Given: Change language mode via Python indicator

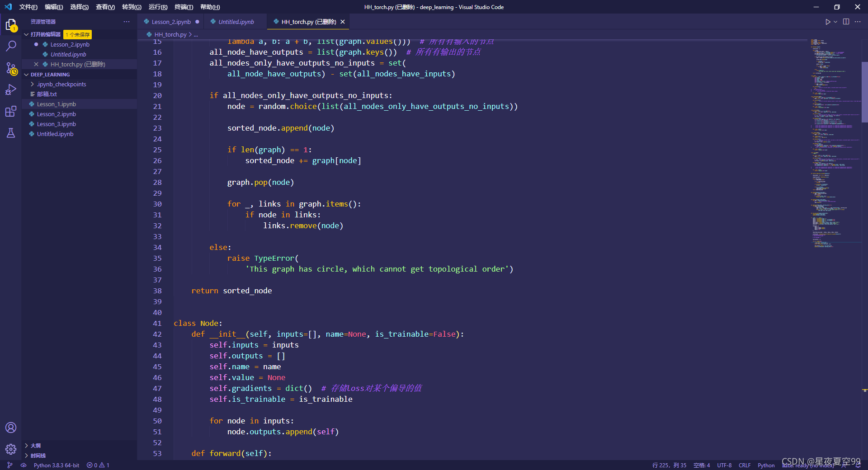Looking at the screenshot, I should [x=766, y=465].
